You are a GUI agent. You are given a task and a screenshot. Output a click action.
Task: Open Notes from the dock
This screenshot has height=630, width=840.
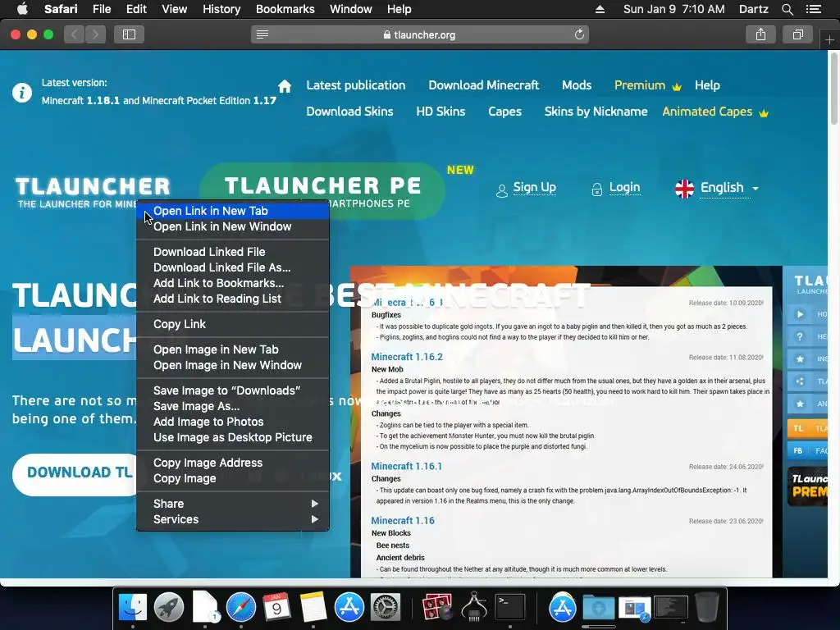coord(313,608)
